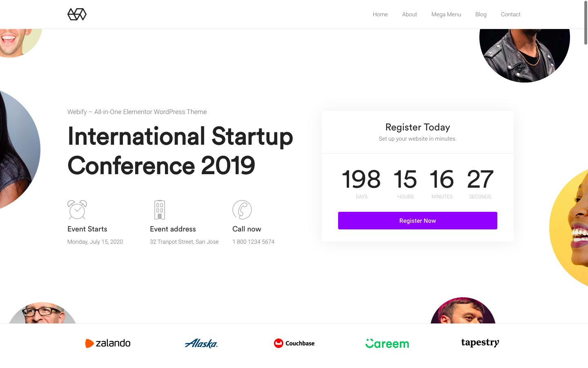Viewport: 588px width, 368px height.
Task: Click the Set up your website in minutes text
Action: tap(418, 139)
